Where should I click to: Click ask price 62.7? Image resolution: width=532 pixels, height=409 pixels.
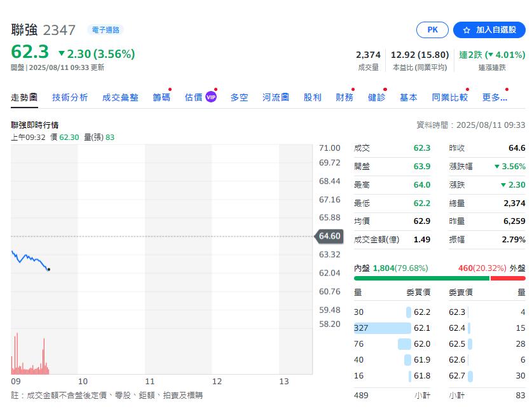coord(457,376)
